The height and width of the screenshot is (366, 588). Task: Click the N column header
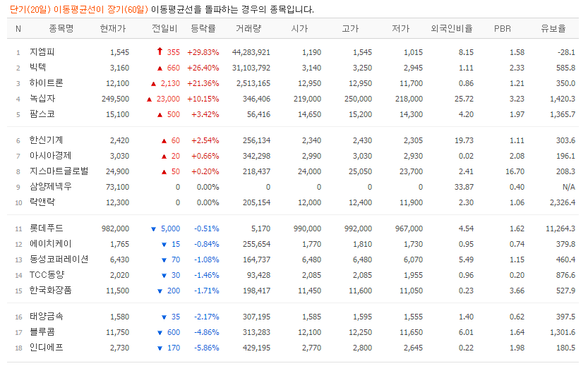(18, 29)
